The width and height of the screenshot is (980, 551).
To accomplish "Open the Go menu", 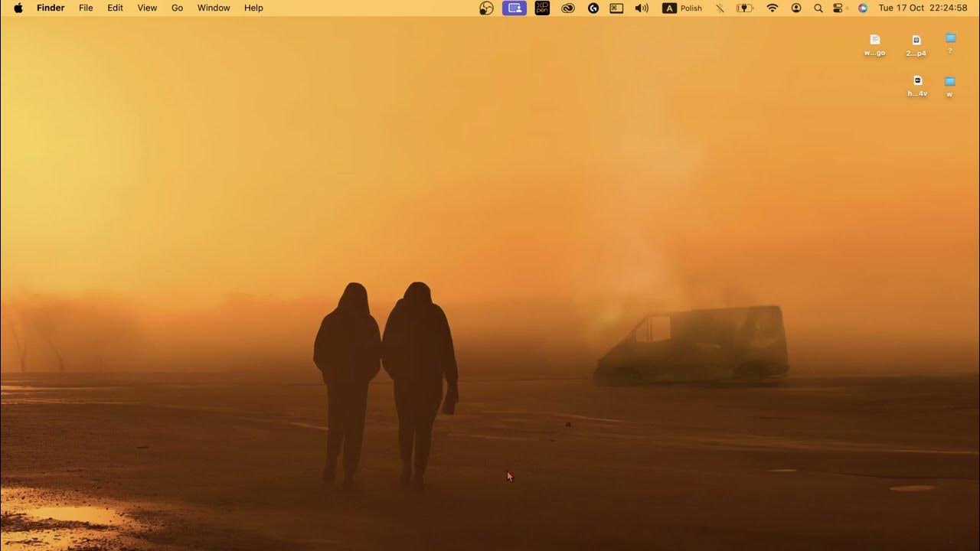I will click(x=177, y=8).
